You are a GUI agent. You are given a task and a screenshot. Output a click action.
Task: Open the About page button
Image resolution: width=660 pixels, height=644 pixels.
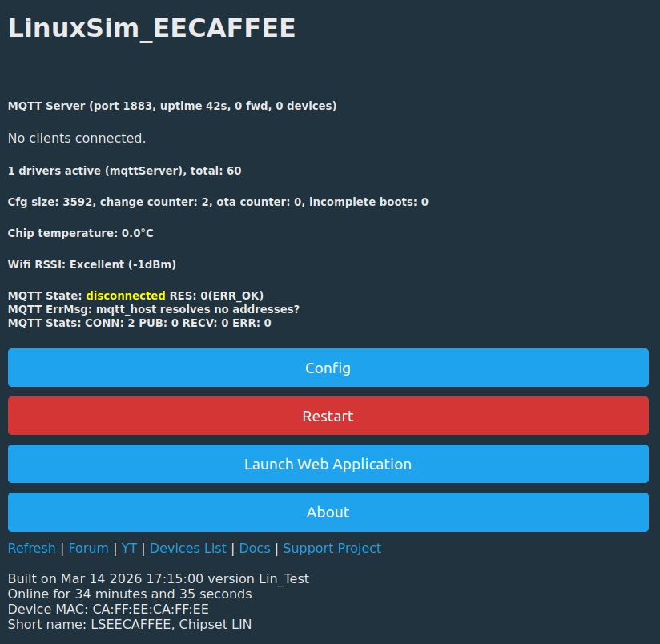(328, 513)
